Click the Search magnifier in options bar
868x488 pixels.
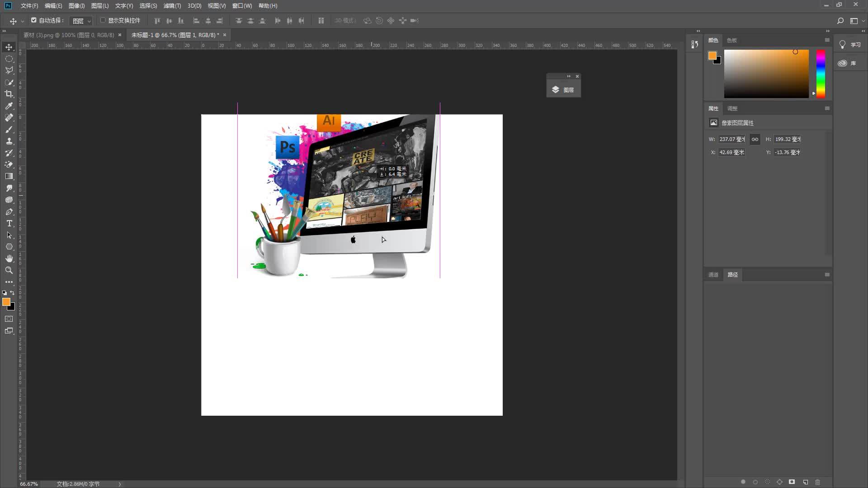tap(840, 21)
